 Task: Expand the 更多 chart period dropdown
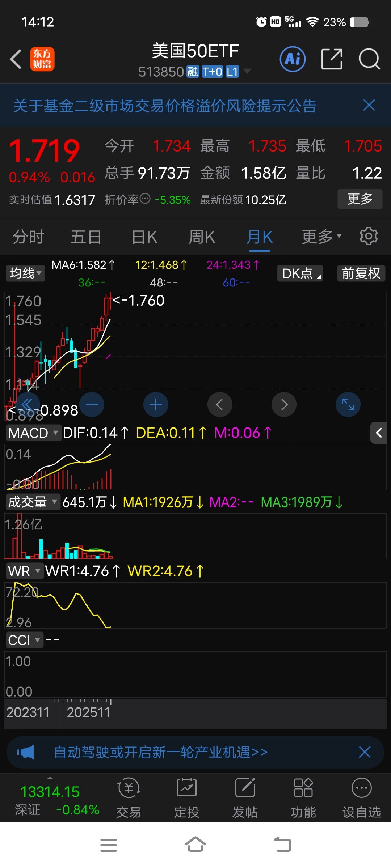pyautogui.click(x=322, y=237)
